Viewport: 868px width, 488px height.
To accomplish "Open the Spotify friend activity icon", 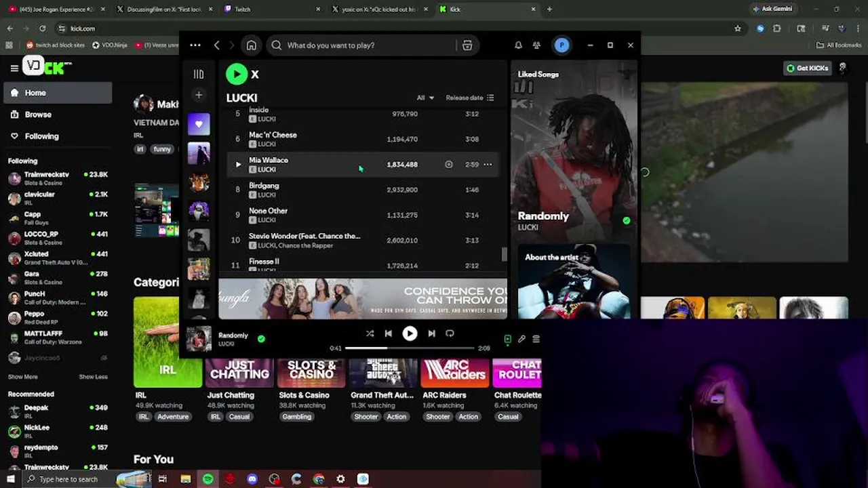I will pos(536,45).
